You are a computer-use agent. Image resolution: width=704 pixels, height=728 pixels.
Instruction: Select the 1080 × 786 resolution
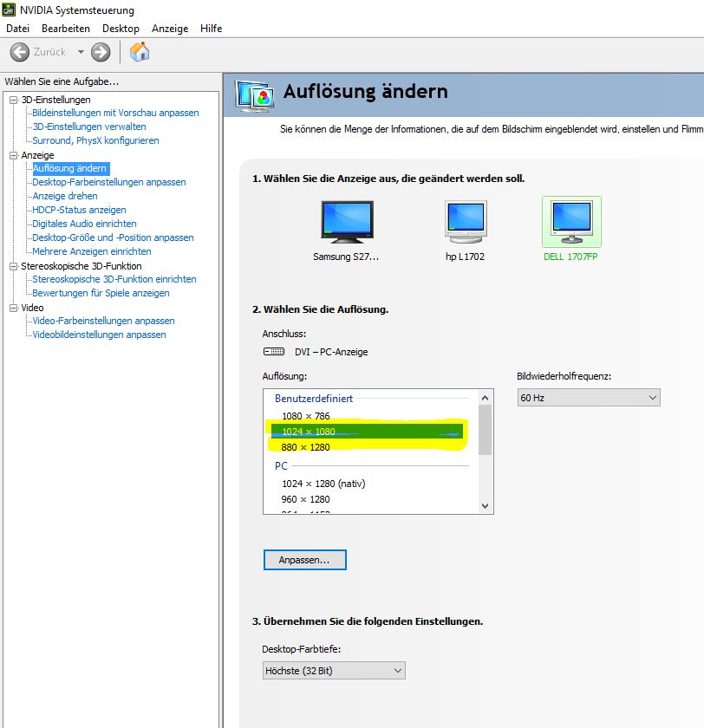coord(306,416)
